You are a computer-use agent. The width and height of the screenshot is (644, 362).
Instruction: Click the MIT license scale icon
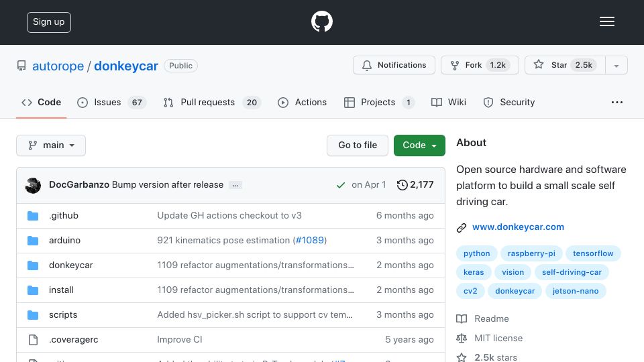pyautogui.click(x=462, y=338)
